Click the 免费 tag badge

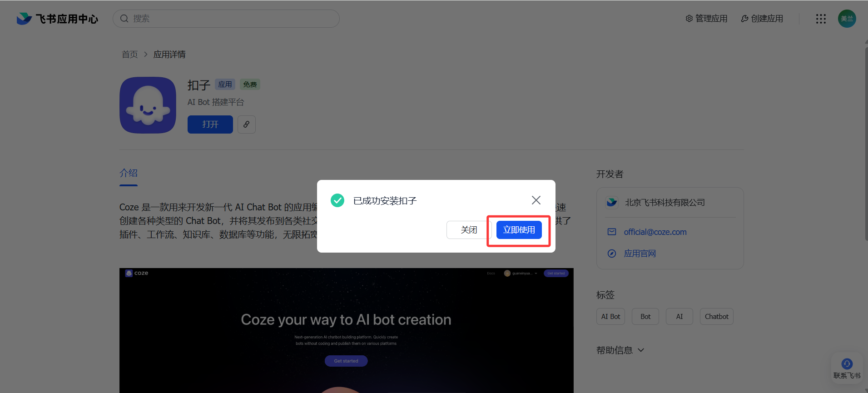click(250, 85)
